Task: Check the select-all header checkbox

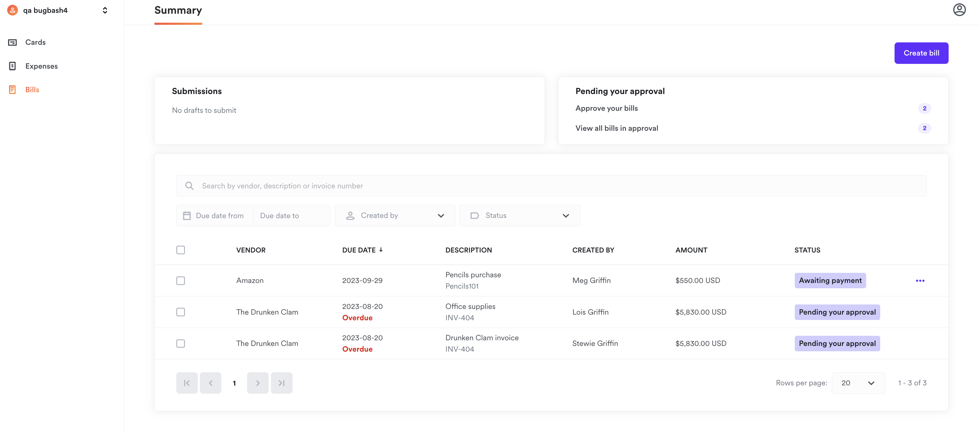Action: point(181,250)
